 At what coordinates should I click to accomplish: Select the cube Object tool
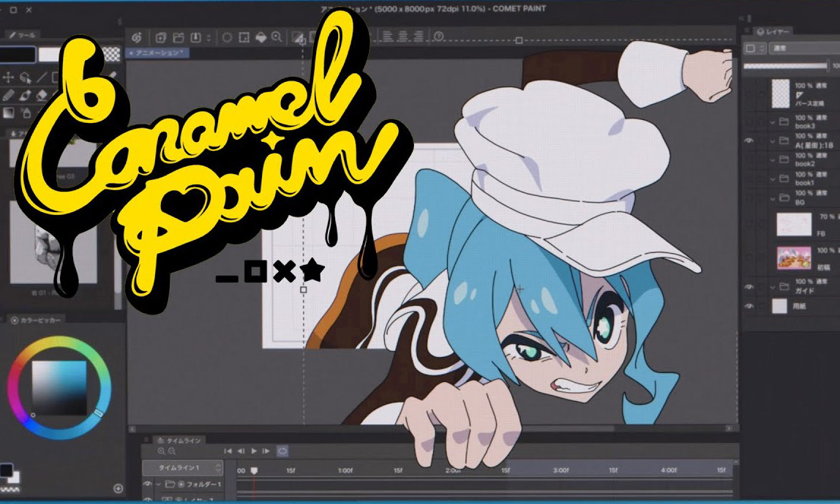(x=25, y=77)
